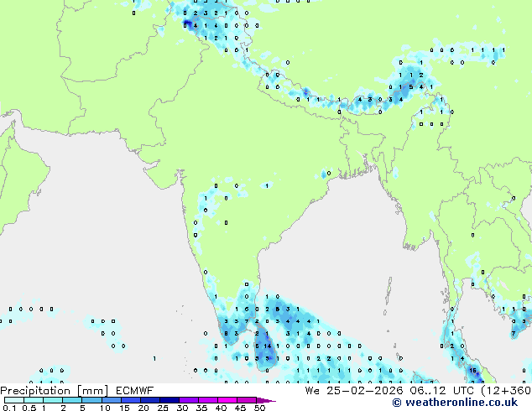
Task: Click the 10–15 mm blue legend swatch
Action: [112, 400]
